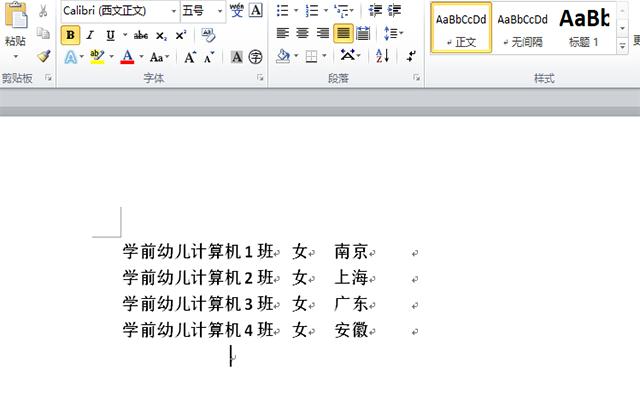This screenshot has height=420, width=640.
Task: Toggle Bold formatting
Action: pyautogui.click(x=70, y=35)
